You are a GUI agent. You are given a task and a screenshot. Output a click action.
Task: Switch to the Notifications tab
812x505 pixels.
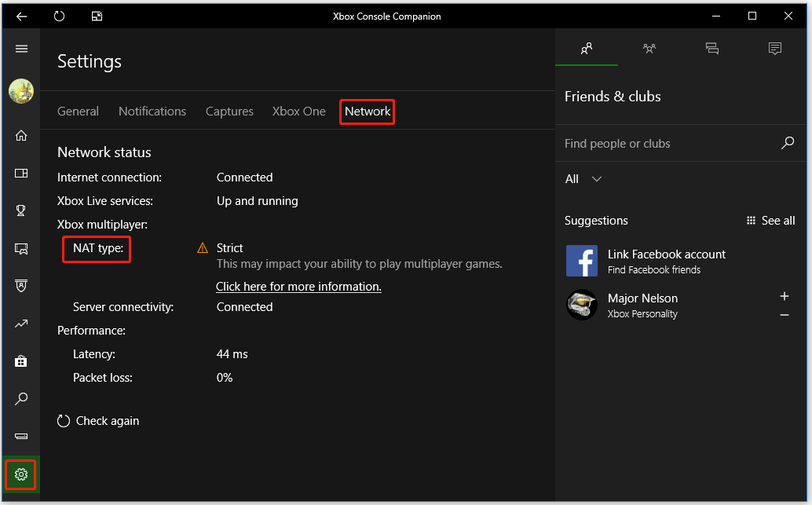[x=152, y=112]
